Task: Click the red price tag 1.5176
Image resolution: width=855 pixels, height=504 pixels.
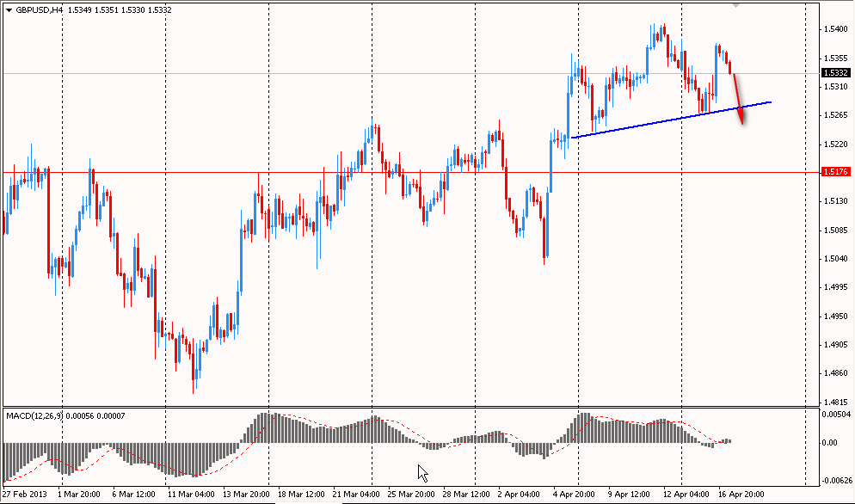Action: (x=836, y=172)
